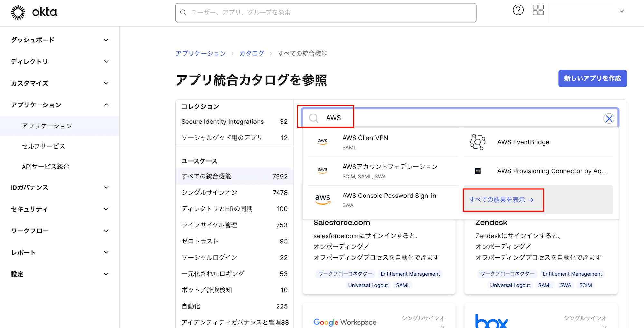Click the magnifier icon in catalog search
Viewport: 644px width, 328px height.
314,118
